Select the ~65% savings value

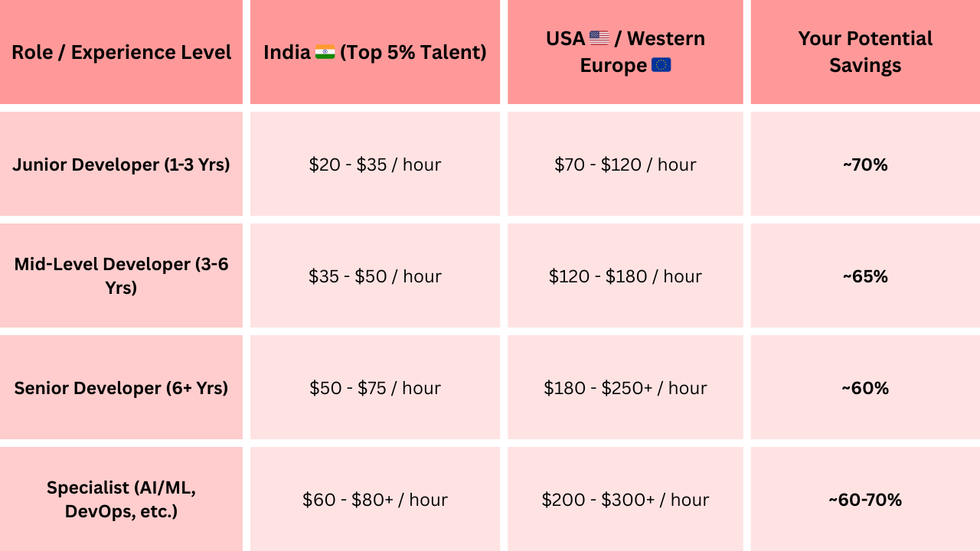865,276
